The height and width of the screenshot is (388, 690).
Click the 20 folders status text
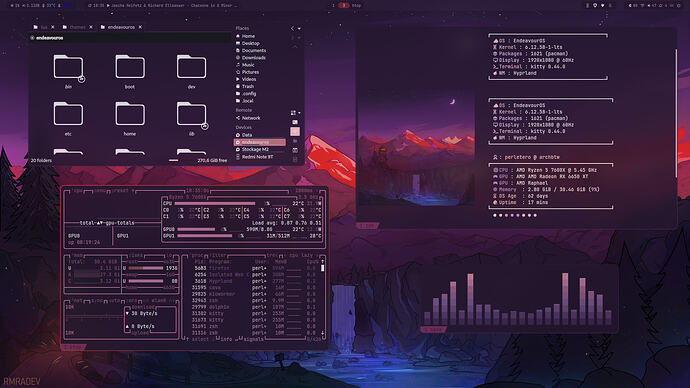coord(41,161)
